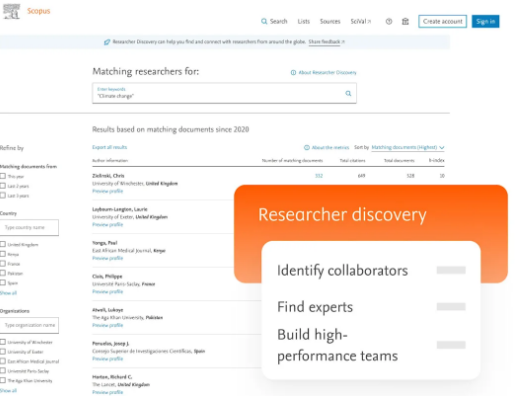This screenshot has height=396, width=519.
Task: Check the Pakistan country checkbox
Action: (3, 273)
